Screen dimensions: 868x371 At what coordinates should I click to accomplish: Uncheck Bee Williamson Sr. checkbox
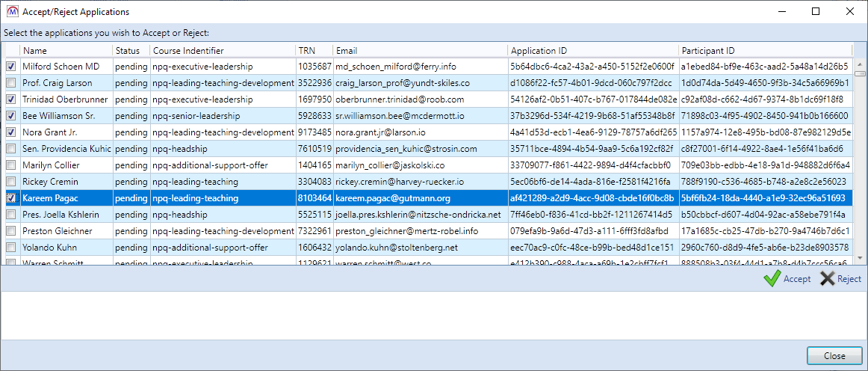click(10, 116)
